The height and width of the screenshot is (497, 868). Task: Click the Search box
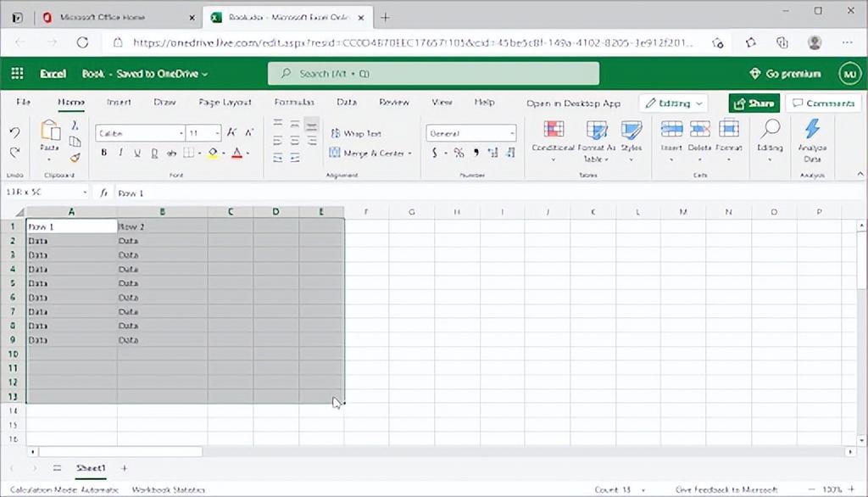433,74
